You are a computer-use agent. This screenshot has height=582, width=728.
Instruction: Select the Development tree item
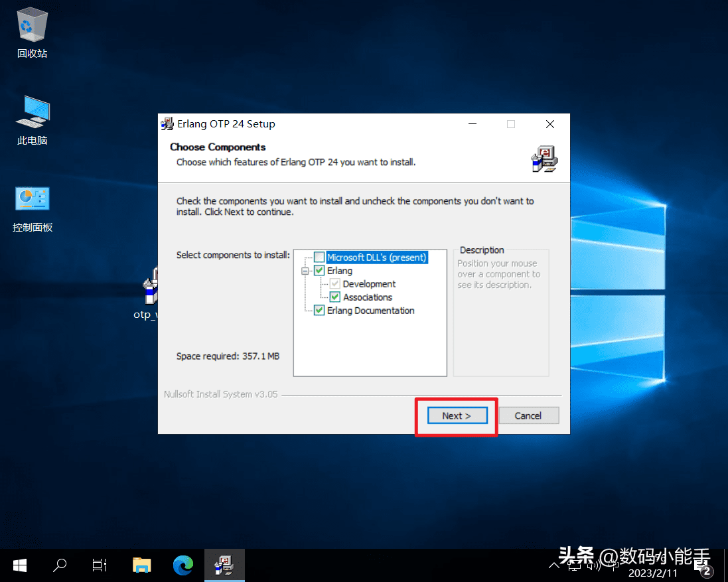(369, 284)
